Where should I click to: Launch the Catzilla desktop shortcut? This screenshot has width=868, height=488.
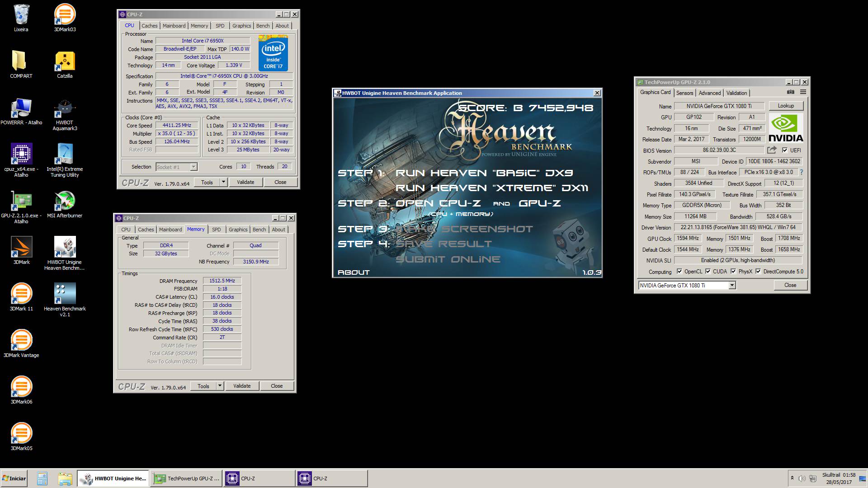pos(65,65)
